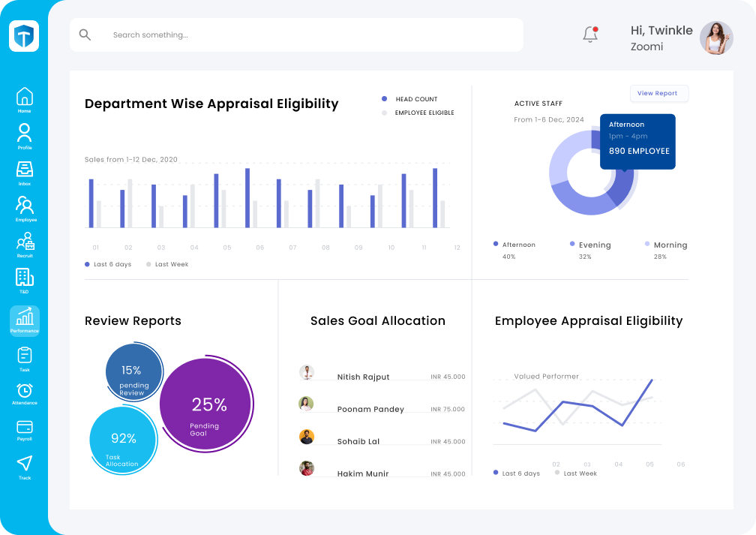Click the 25% Pending Goal bubble
Screen dimensions: 756x535
tap(205, 404)
